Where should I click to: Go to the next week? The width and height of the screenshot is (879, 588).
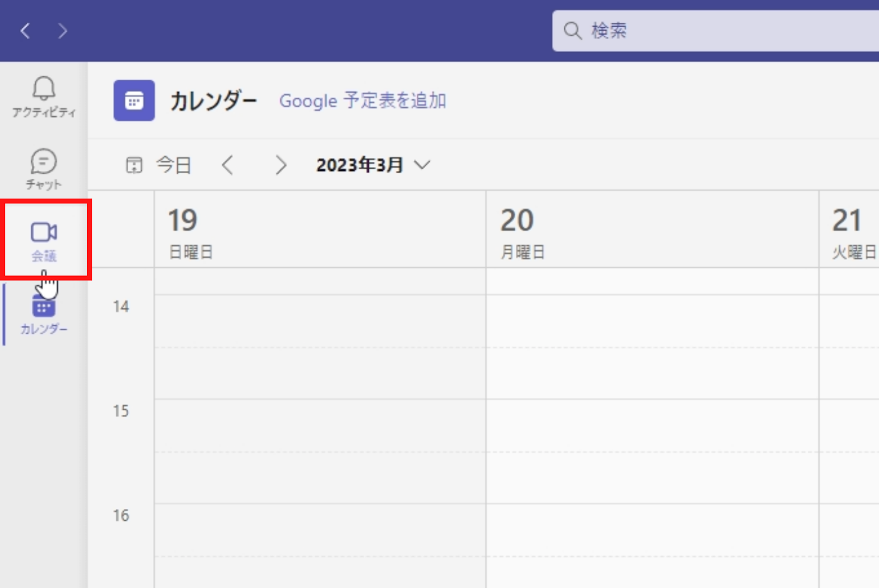pos(281,165)
